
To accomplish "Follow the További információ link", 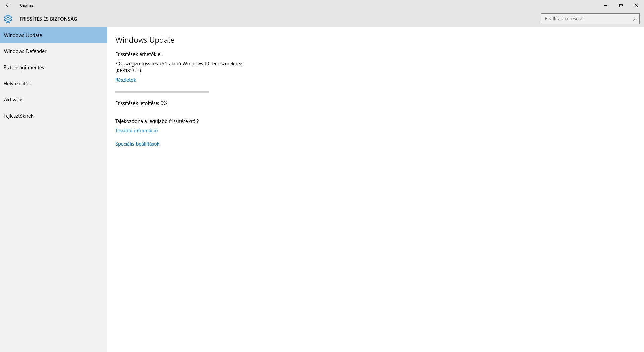I will point(137,131).
